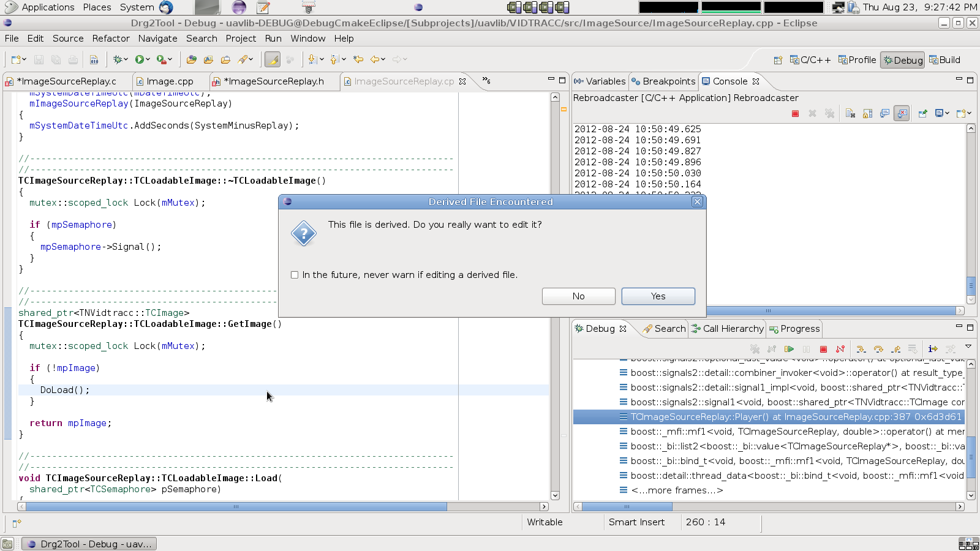Click Pin Console icon

pos(922,113)
